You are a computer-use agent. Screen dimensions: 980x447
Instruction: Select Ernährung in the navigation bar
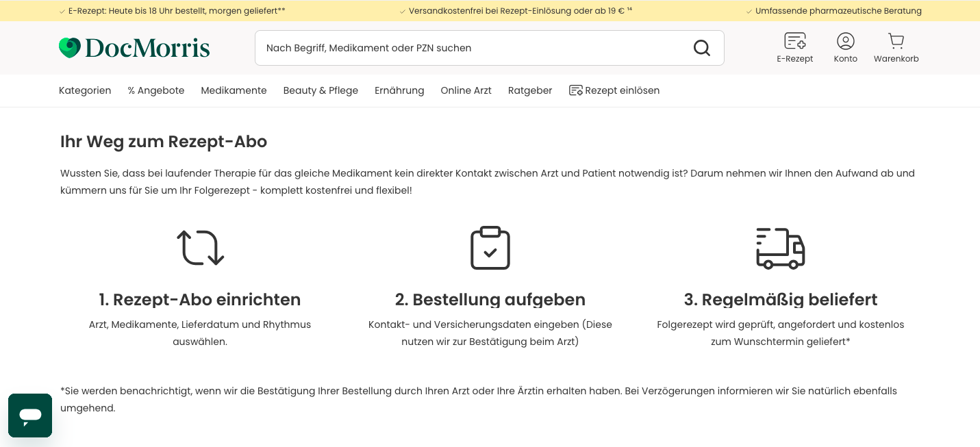click(x=399, y=90)
